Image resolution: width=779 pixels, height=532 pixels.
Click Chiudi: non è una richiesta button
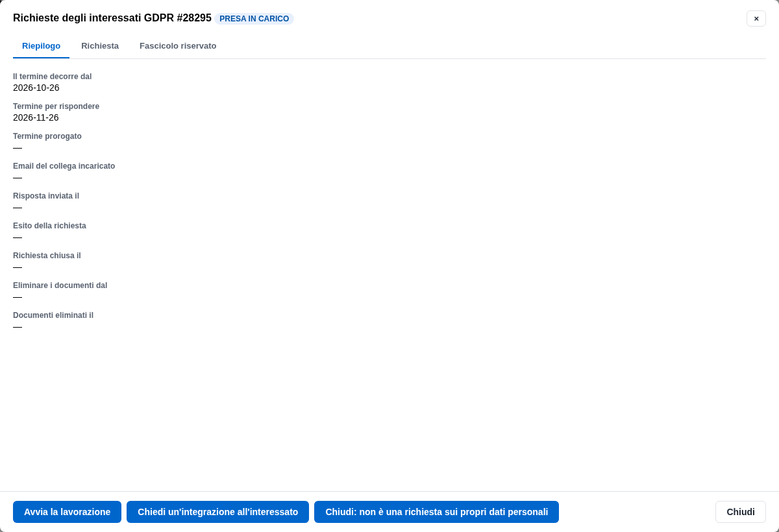pyautogui.click(x=436, y=512)
